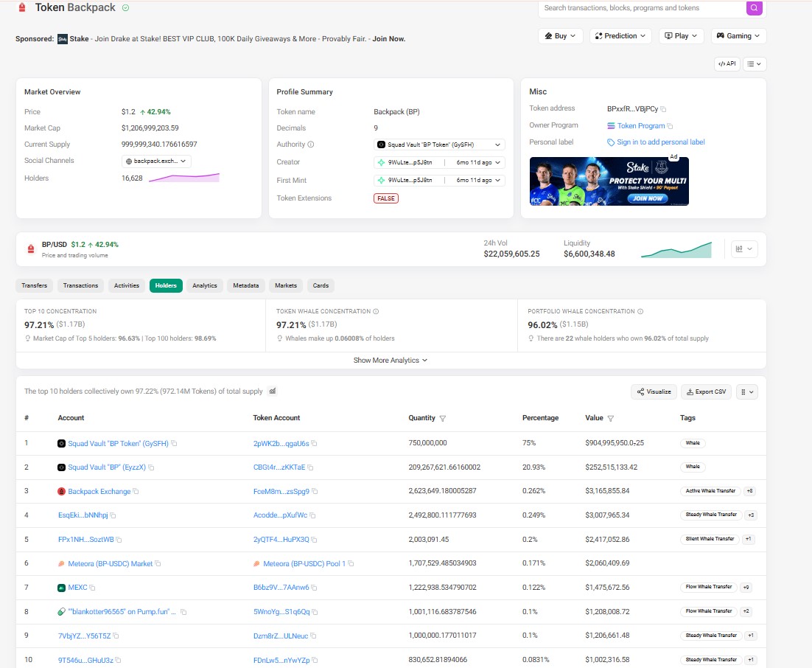Viewport: 812px width, 668px height.
Task: Select the Holders tab
Action: pyautogui.click(x=166, y=285)
